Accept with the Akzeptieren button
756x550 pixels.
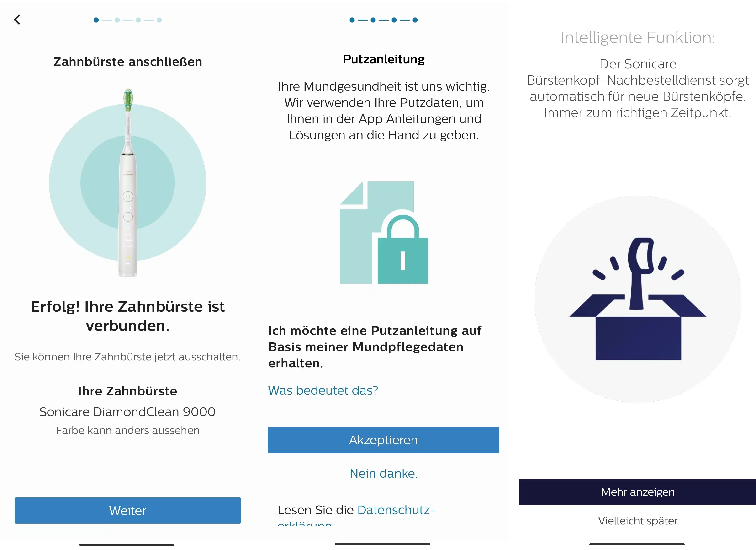(383, 440)
